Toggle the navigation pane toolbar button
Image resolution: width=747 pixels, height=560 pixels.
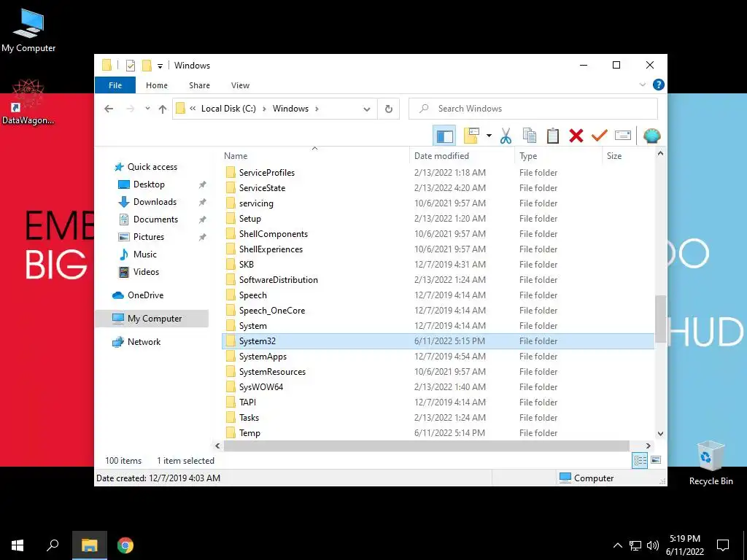coord(444,136)
